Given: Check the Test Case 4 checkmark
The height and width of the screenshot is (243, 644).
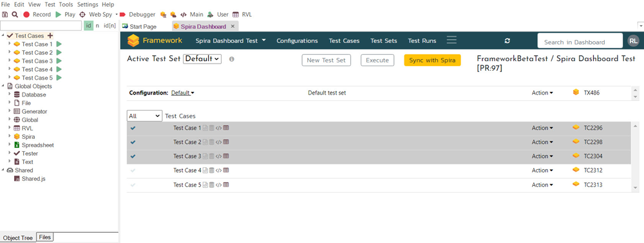Looking at the screenshot, I should [133, 170].
